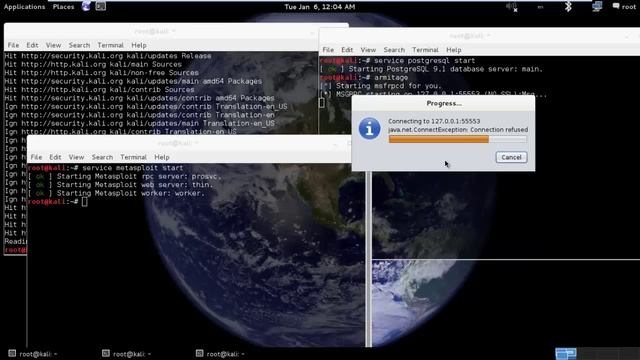Open View menu in the metasploit terminal
640x360 pixels.
[76, 157]
